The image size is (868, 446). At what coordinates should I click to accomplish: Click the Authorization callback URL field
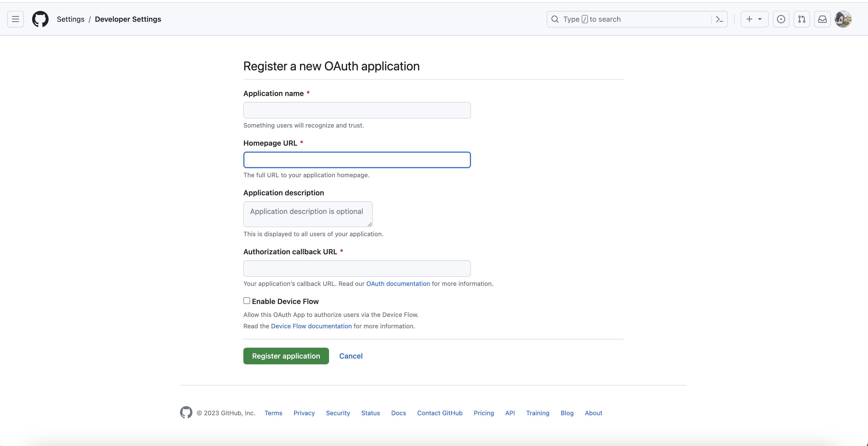(357, 268)
